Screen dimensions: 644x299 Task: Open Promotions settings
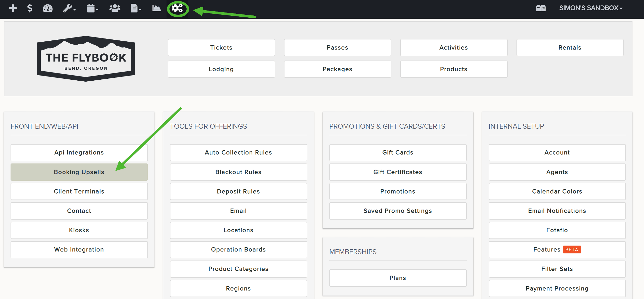(x=398, y=191)
